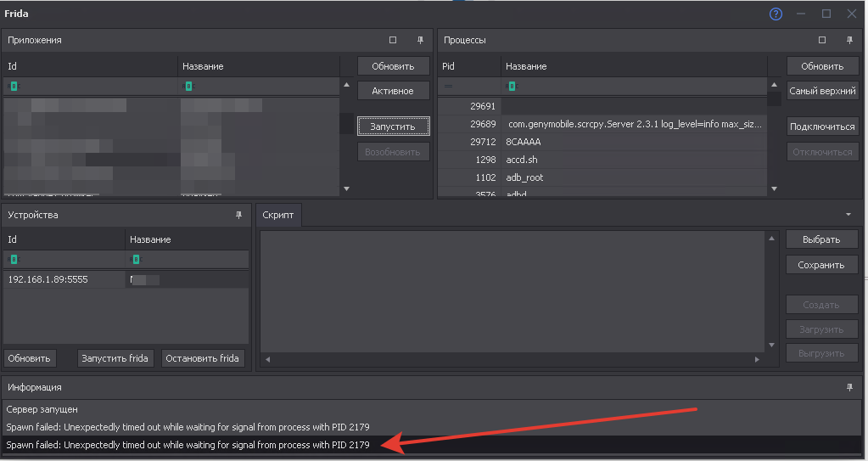Maximize the Приложения panel

pyautogui.click(x=393, y=40)
